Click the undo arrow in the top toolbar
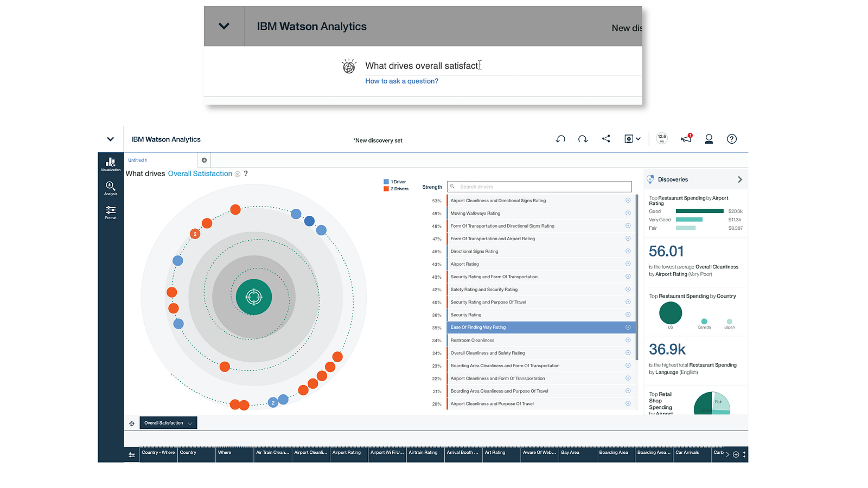Image resolution: width=868 pixels, height=488 pixels. 560,139
